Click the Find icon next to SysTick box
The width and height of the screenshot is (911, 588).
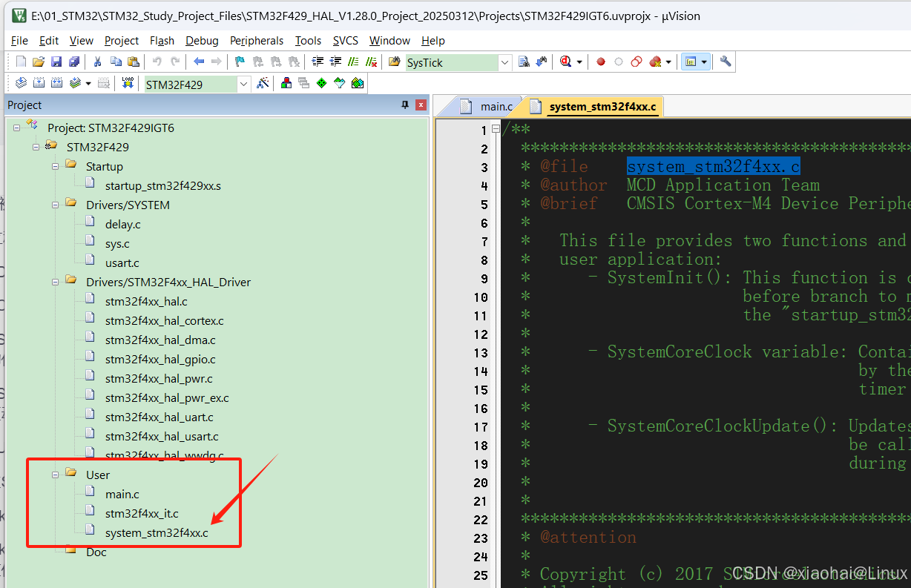click(524, 62)
